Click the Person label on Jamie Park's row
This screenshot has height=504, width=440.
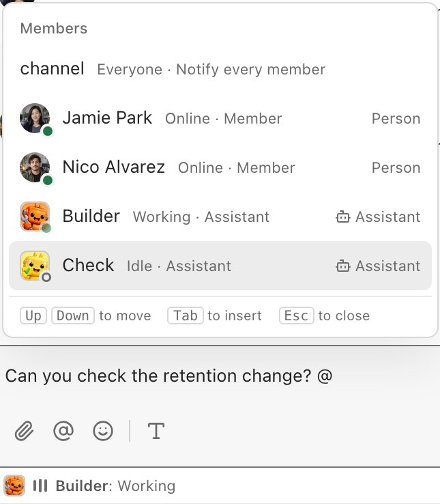(396, 119)
